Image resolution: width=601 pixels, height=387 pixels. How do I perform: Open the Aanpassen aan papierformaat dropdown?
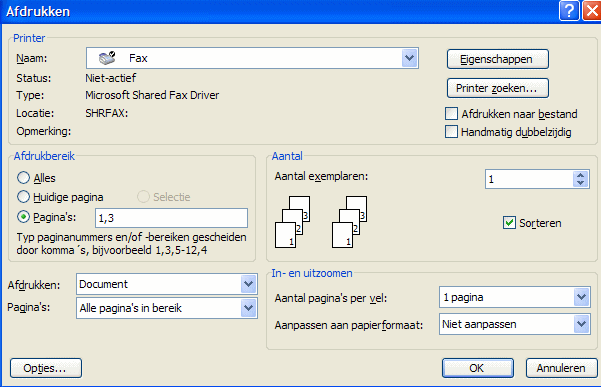[581, 324]
